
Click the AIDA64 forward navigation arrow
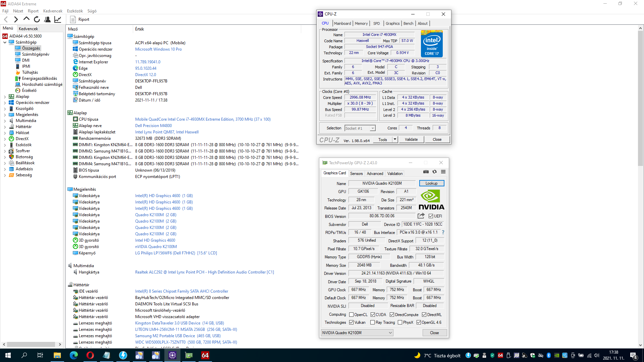pyautogui.click(x=16, y=19)
